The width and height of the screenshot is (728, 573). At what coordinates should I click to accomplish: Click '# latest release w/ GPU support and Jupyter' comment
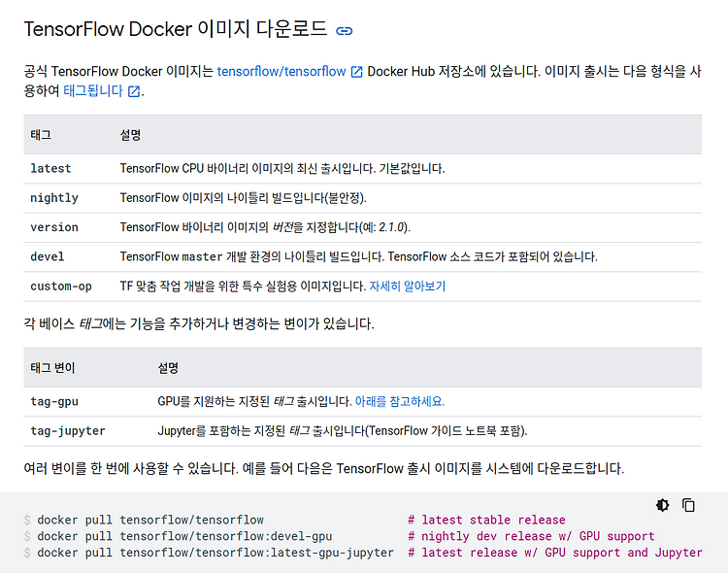click(555, 552)
